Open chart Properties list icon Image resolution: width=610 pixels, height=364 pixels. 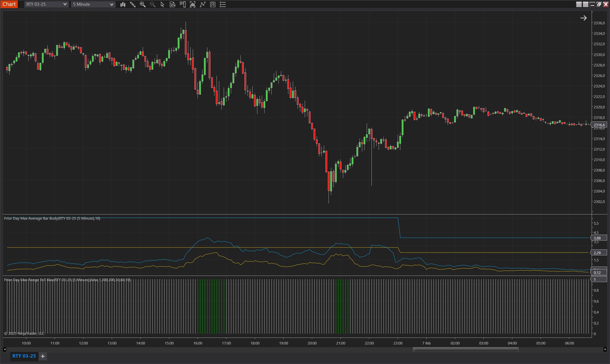click(x=223, y=5)
